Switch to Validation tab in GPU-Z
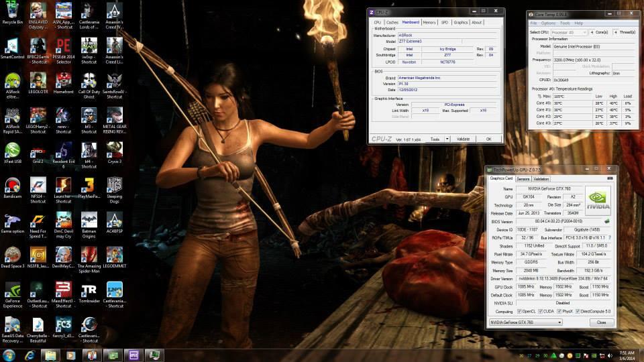 pyautogui.click(x=541, y=179)
